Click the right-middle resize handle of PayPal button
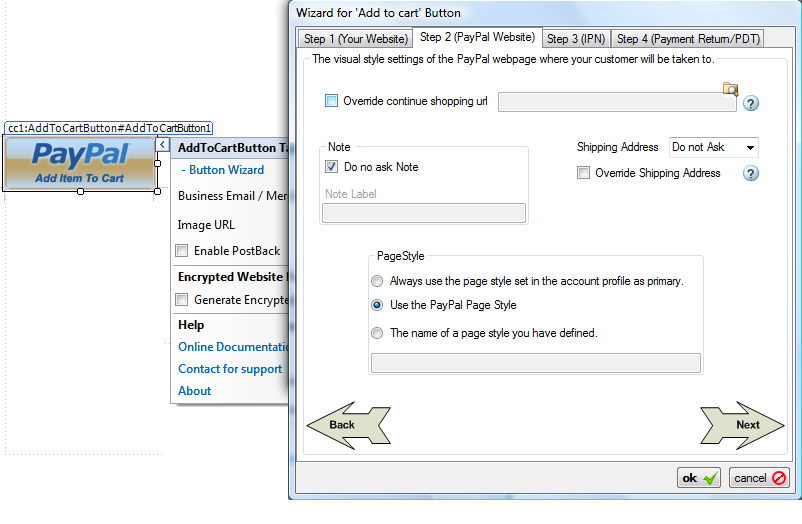 point(158,164)
